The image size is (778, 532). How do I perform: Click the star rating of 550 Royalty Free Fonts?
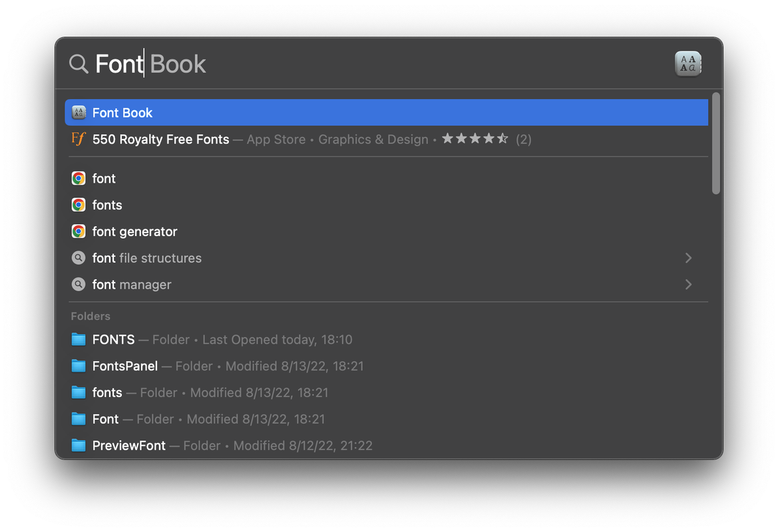pyautogui.click(x=475, y=139)
